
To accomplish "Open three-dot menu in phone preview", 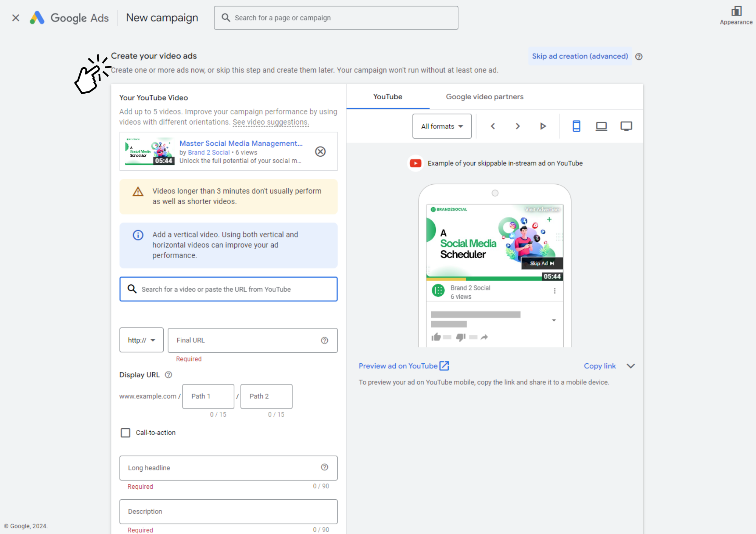I will (555, 291).
